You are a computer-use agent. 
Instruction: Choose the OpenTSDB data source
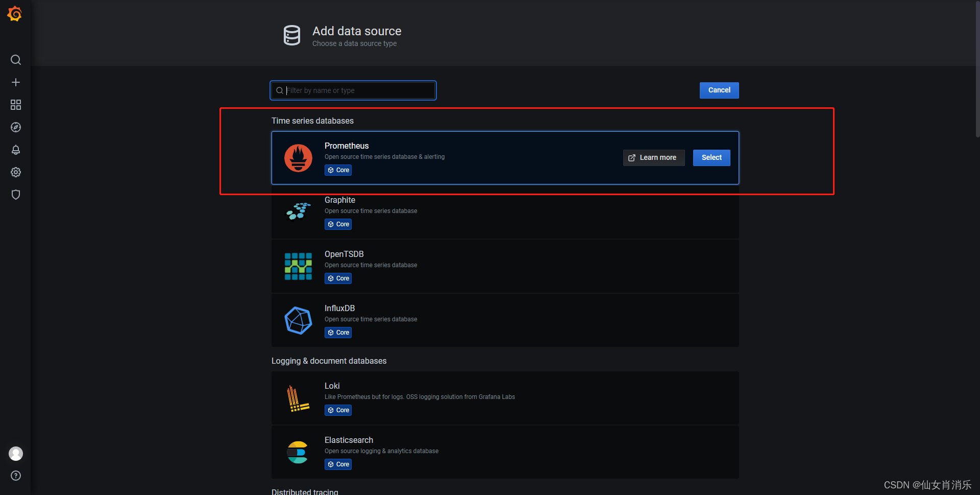(505, 266)
